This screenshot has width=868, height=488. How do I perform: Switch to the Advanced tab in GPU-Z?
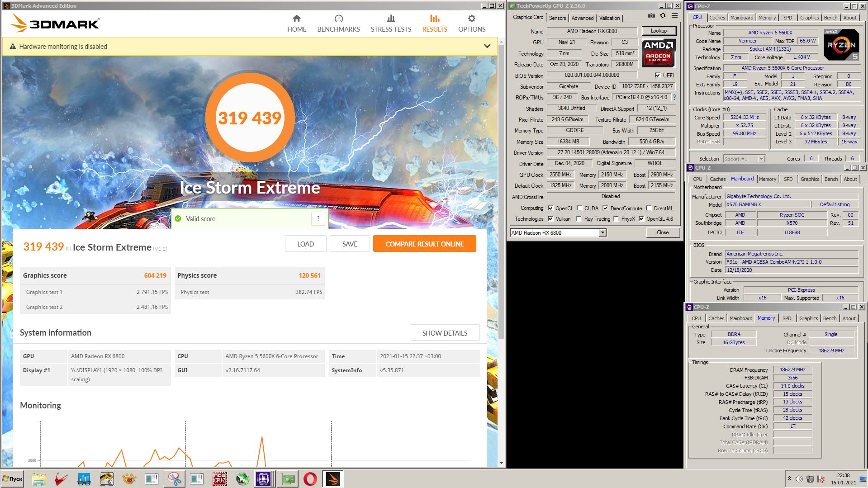582,18
